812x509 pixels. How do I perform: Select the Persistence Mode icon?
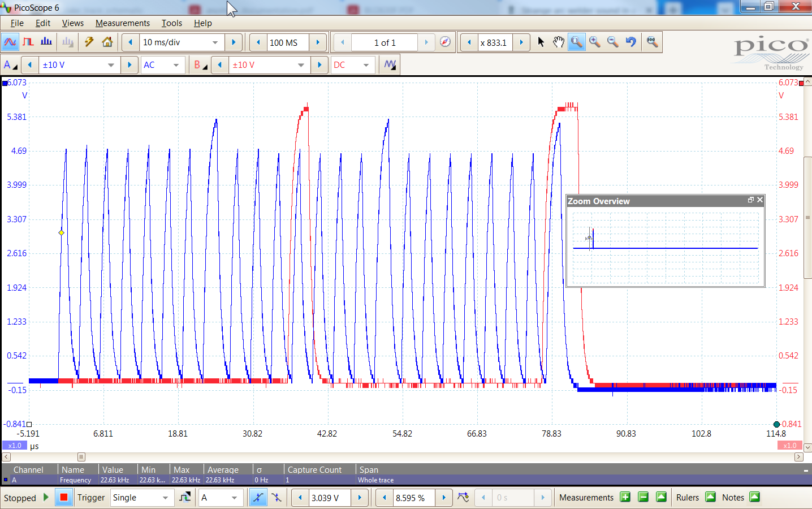pyautogui.click(x=28, y=42)
